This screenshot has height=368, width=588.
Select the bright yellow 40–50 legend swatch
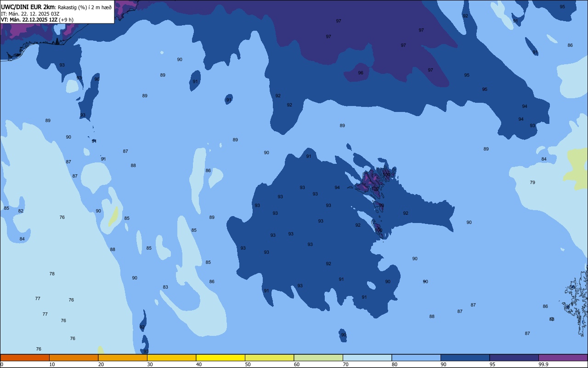point(220,357)
